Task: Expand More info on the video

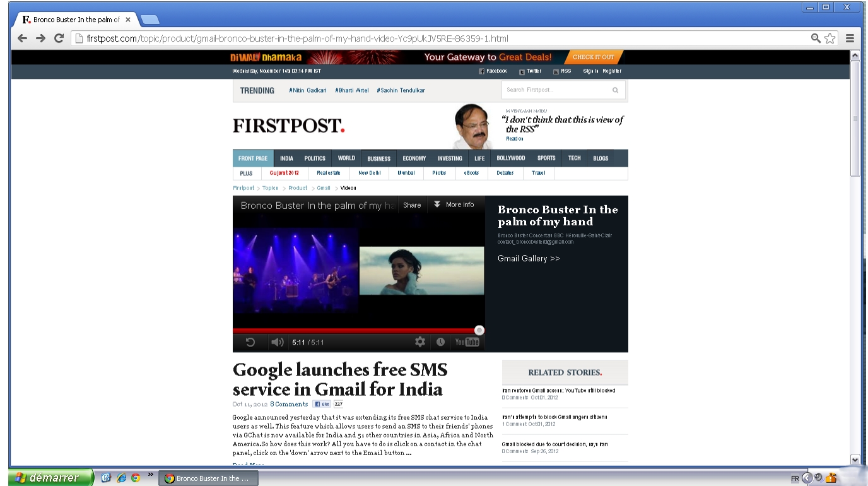Action: [454, 204]
